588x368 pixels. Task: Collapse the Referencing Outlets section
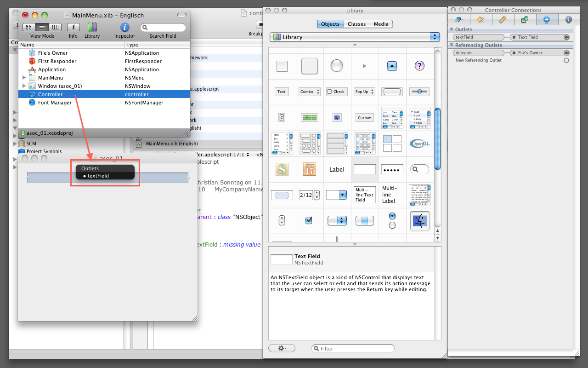pyautogui.click(x=452, y=45)
